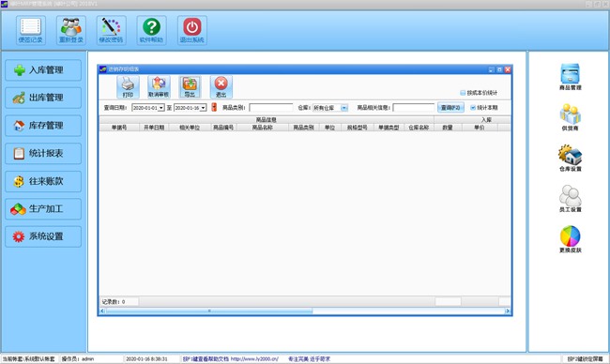Open 商品管理 icon in right panel
The width and height of the screenshot is (610, 364).
click(571, 77)
